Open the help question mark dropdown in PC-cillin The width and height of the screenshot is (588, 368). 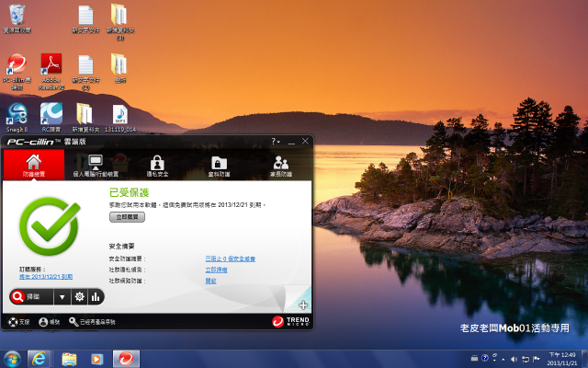point(276,141)
